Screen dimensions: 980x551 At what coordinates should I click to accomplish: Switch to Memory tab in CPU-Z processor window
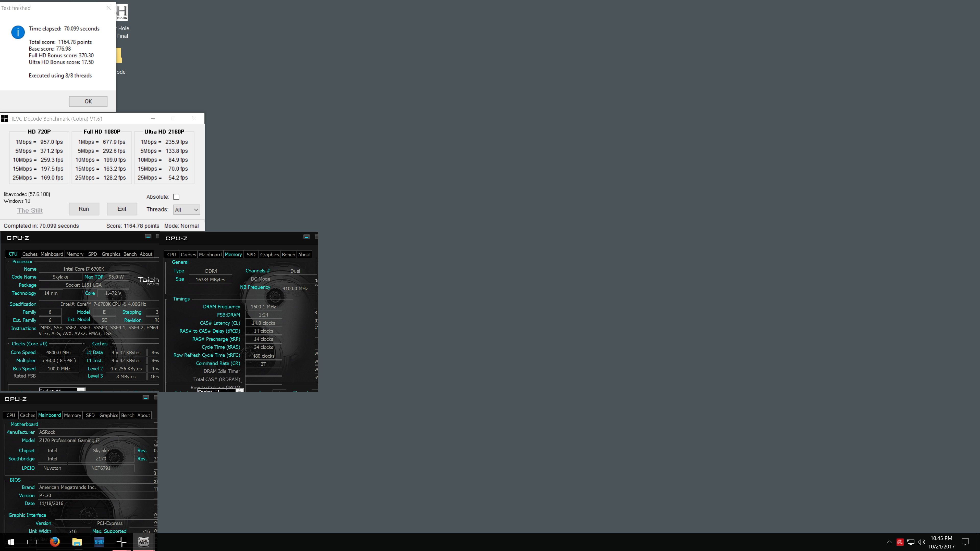(75, 254)
